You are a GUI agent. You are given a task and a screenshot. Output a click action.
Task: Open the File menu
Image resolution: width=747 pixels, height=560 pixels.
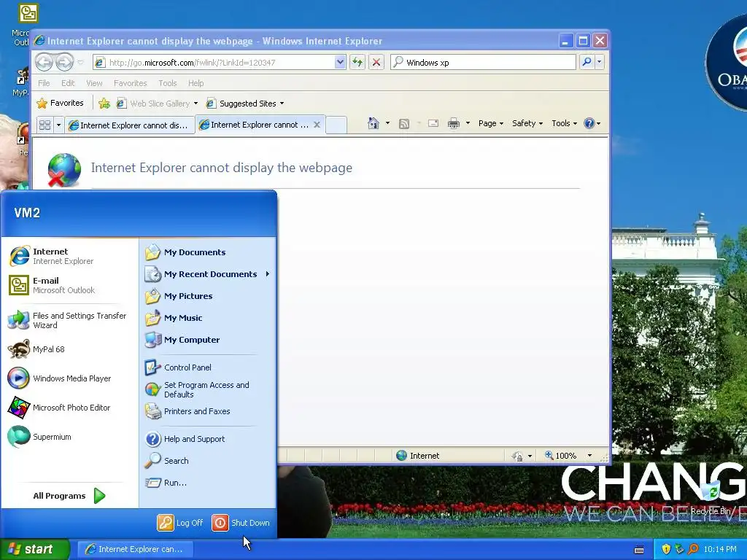tap(44, 83)
